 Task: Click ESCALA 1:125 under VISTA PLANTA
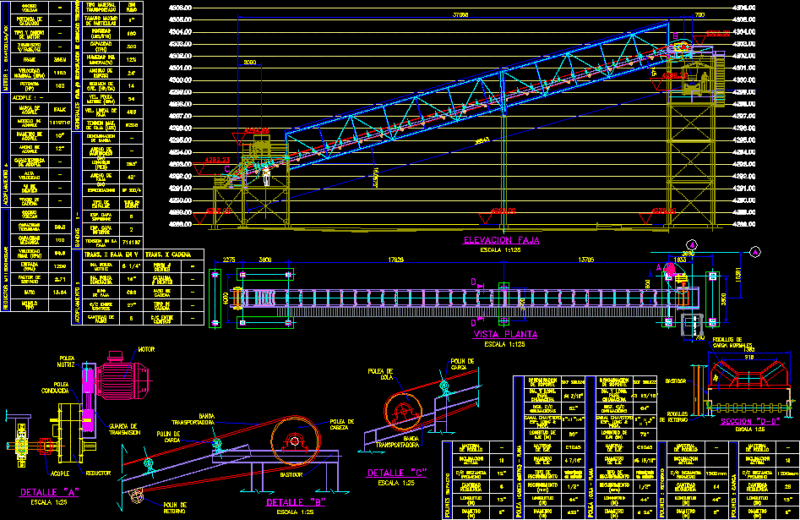point(505,344)
